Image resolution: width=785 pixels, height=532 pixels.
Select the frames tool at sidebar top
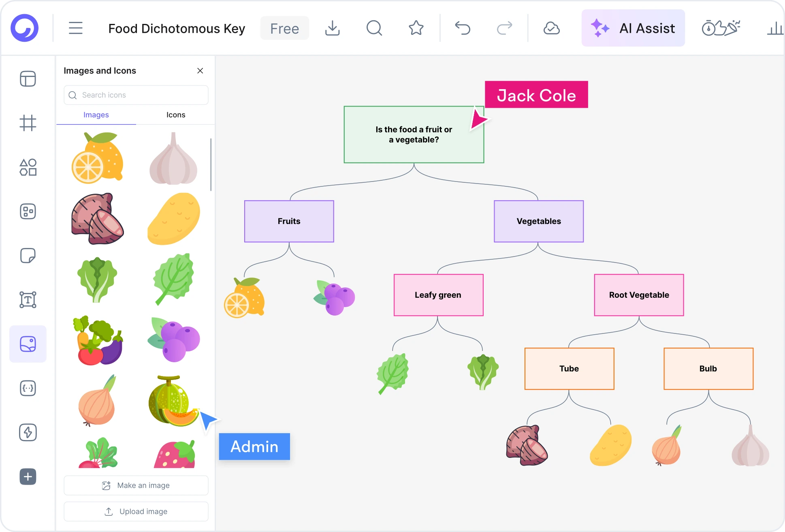tap(28, 79)
